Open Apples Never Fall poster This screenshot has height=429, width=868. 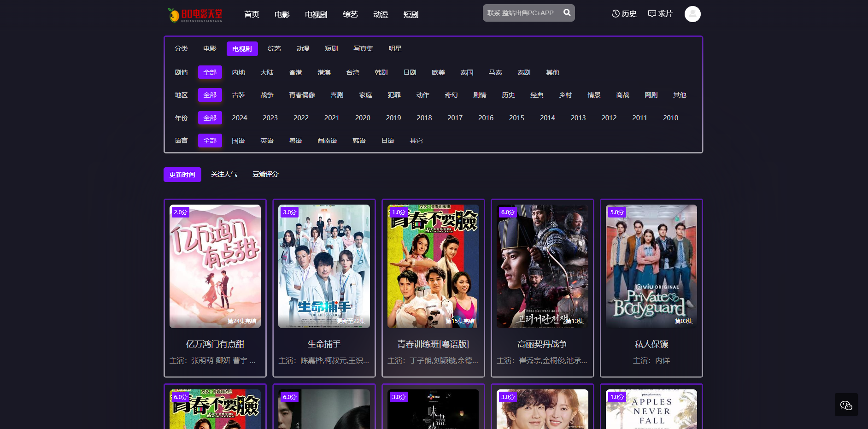[651, 409]
